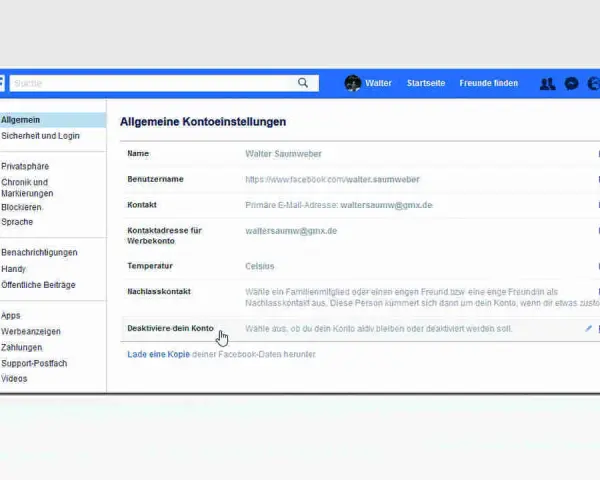
Task: Click the Nachlasskontakt description text
Action: tap(422, 297)
